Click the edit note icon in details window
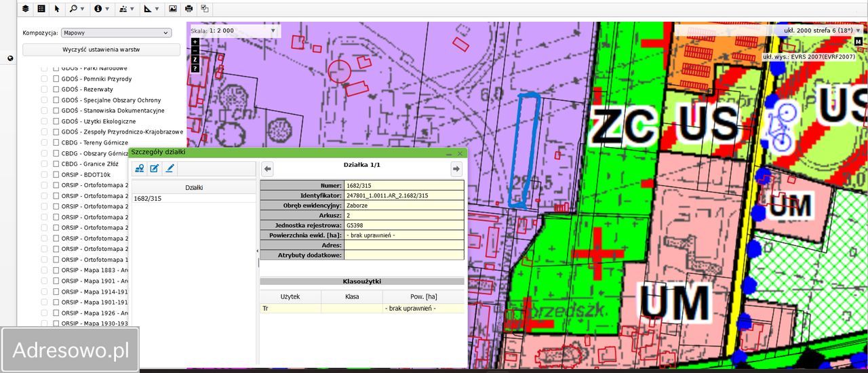 coord(155,168)
